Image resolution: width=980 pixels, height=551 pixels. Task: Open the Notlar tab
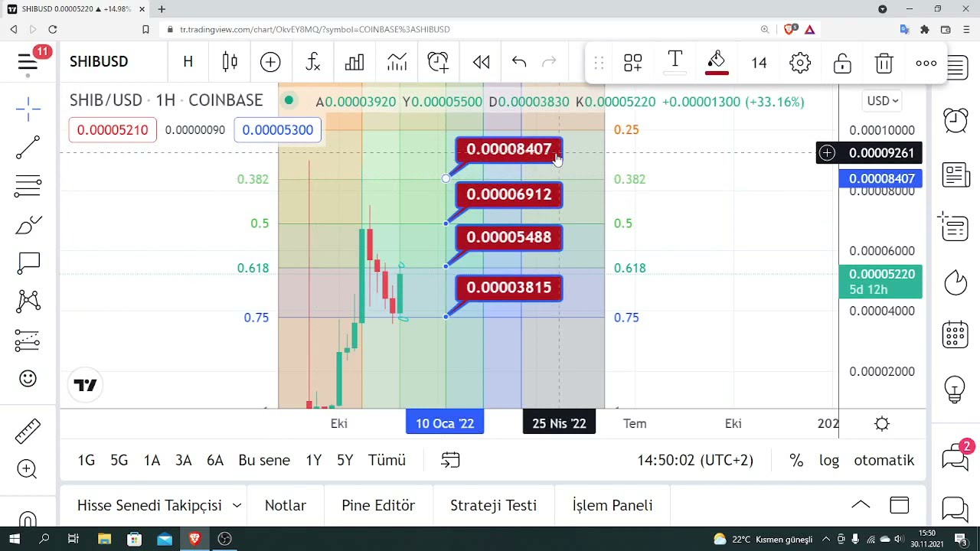pyautogui.click(x=286, y=505)
